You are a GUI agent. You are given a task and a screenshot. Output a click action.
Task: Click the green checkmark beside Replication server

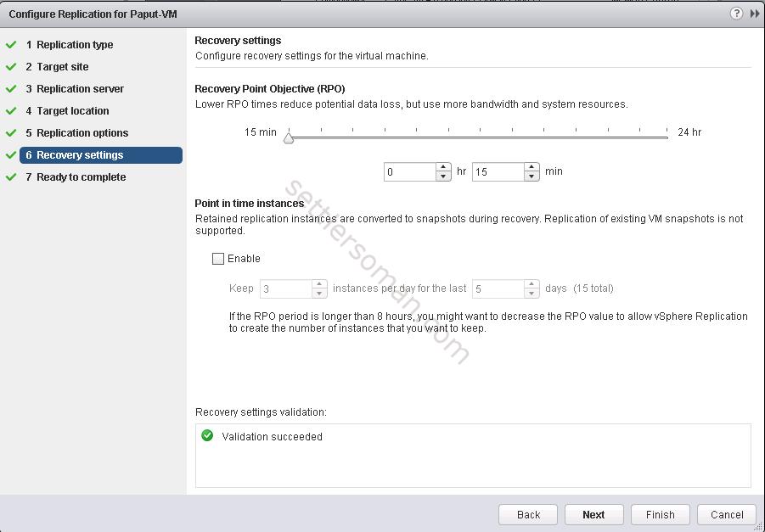point(11,89)
